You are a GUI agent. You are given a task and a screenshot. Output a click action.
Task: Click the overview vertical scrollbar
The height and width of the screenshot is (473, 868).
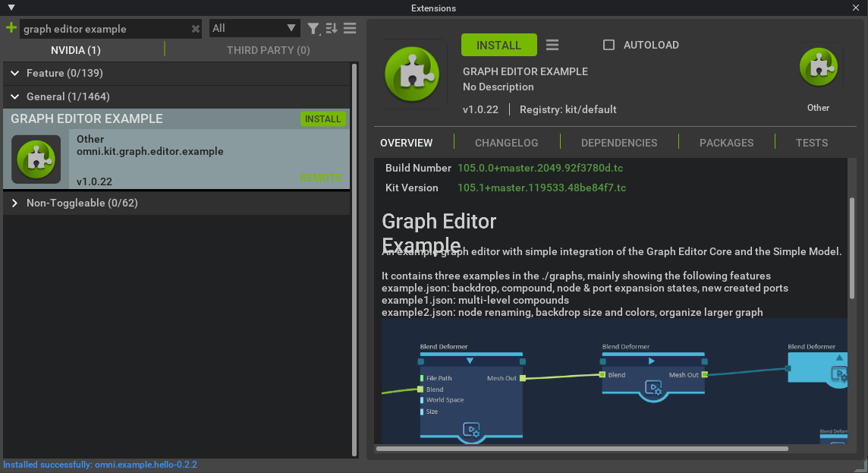click(x=852, y=248)
